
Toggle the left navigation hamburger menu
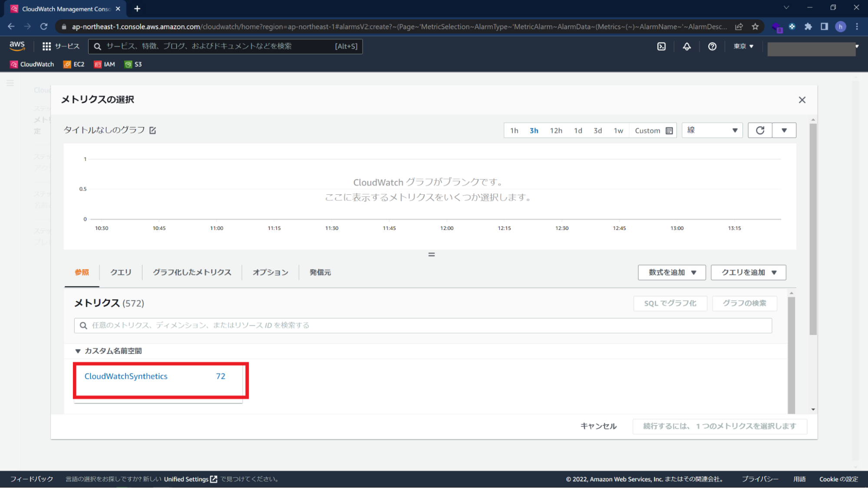click(10, 83)
